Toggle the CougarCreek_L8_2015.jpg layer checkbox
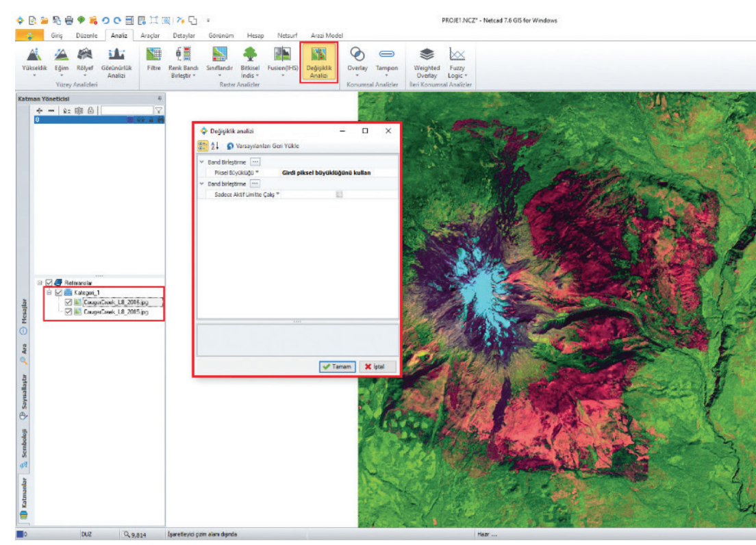Image resolution: width=756 pixels, height=545 pixels. pyautogui.click(x=68, y=312)
